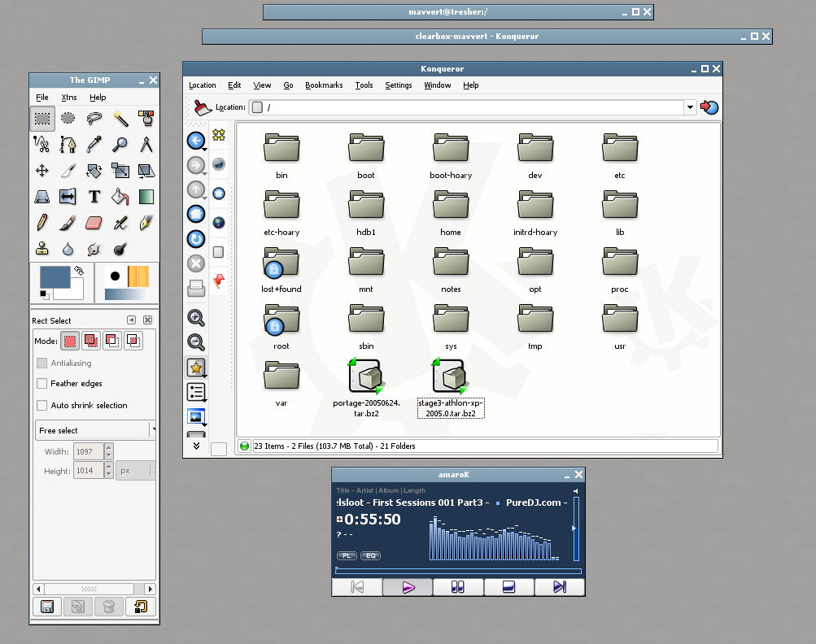Screen dimensions: 816x644
Task: Choose the Color Picker tool
Action: click(94, 144)
